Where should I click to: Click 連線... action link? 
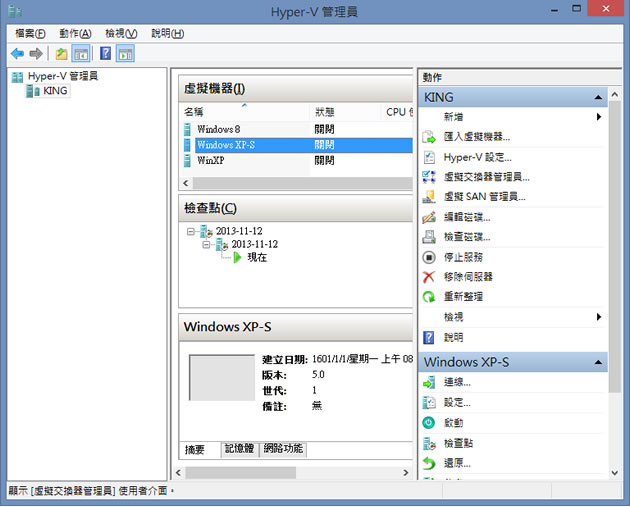[x=457, y=382]
